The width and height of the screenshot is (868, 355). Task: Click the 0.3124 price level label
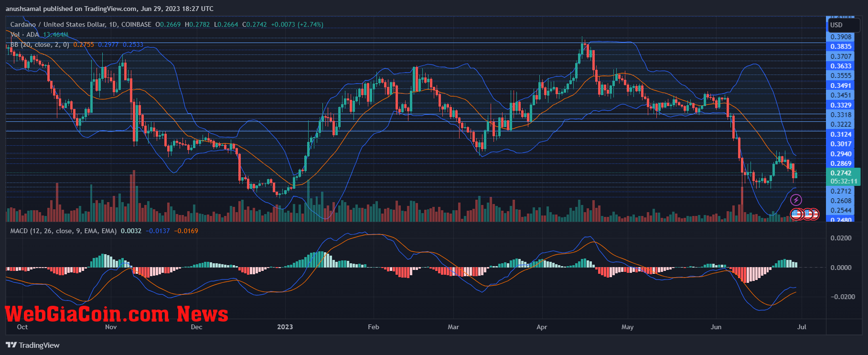(841, 134)
